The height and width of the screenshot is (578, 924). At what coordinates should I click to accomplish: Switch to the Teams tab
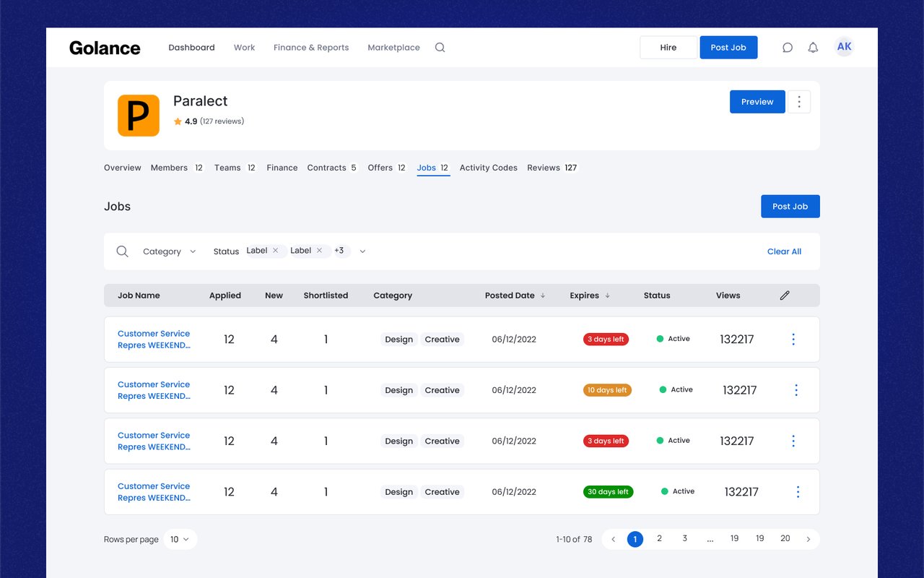(x=235, y=168)
